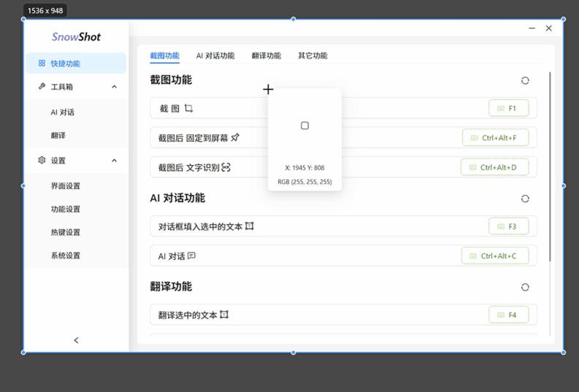Click the Ctrl+Alt+D hotkey button
Image resolution: width=579 pixels, height=392 pixels.
pyautogui.click(x=494, y=167)
